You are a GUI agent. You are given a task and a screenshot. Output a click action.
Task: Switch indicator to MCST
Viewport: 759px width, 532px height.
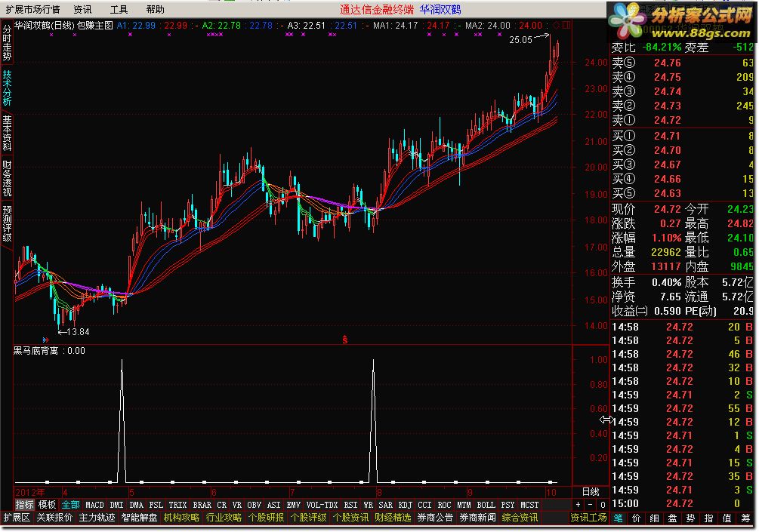529,504
